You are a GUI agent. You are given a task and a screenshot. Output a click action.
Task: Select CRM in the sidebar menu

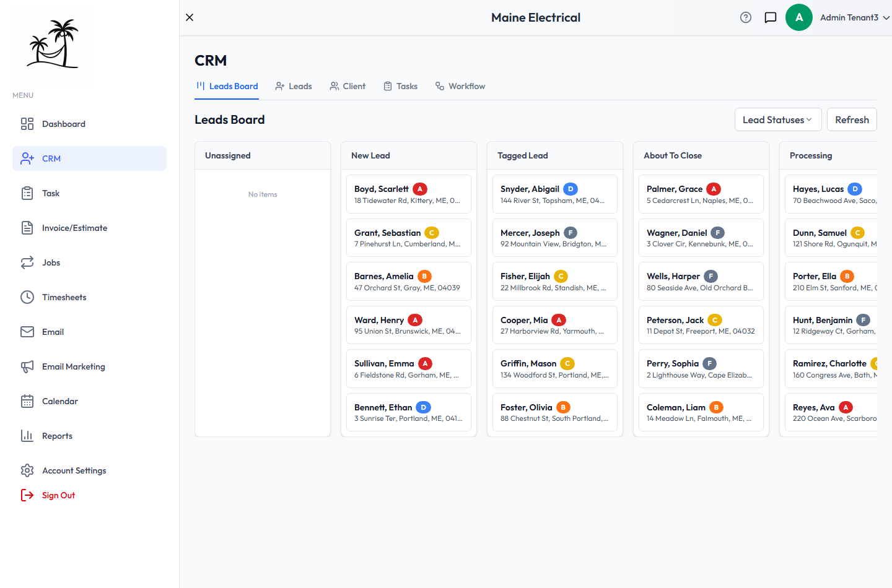(x=89, y=158)
